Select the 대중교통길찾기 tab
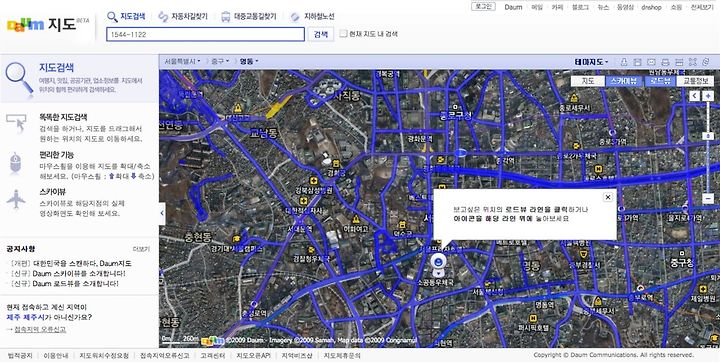The image size is (720, 362). click(x=255, y=17)
